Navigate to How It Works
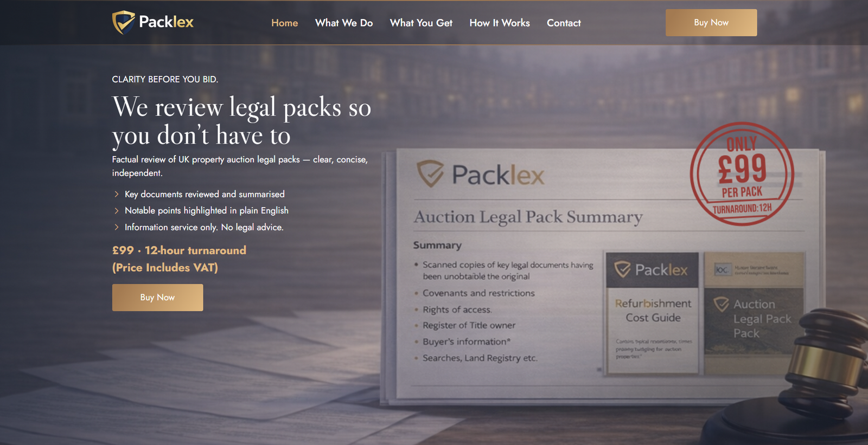The height and width of the screenshot is (445, 868). tap(500, 23)
